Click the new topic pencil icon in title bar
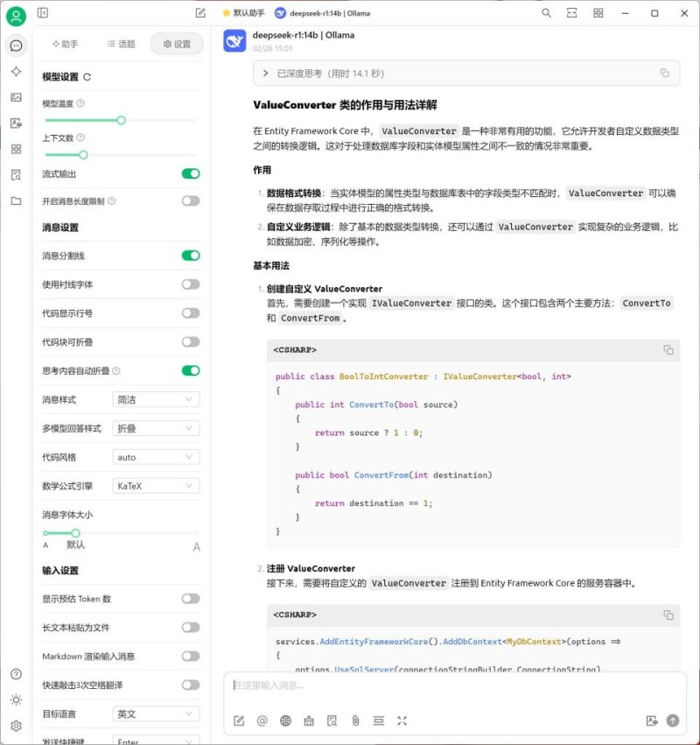Image resolution: width=700 pixels, height=745 pixels. tap(200, 13)
